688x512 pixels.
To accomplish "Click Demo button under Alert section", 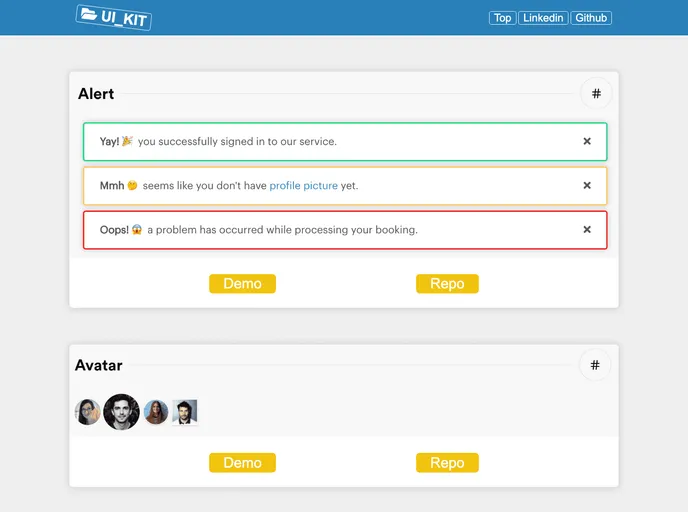I will pyautogui.click(x=242, y=284).
